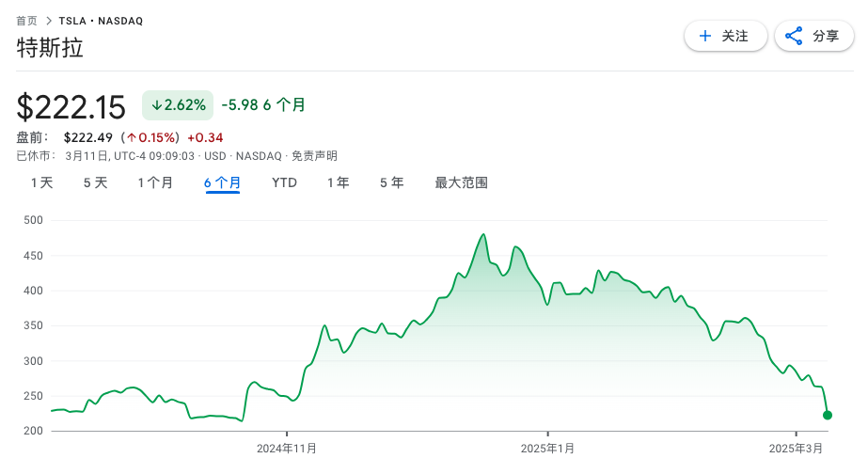
Task: Click the 盘前 pre-market label
Action: [x=32, y=137]
